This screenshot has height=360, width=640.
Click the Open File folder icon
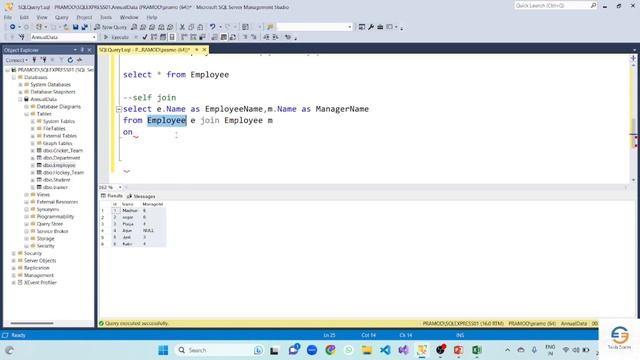(66, 27)
